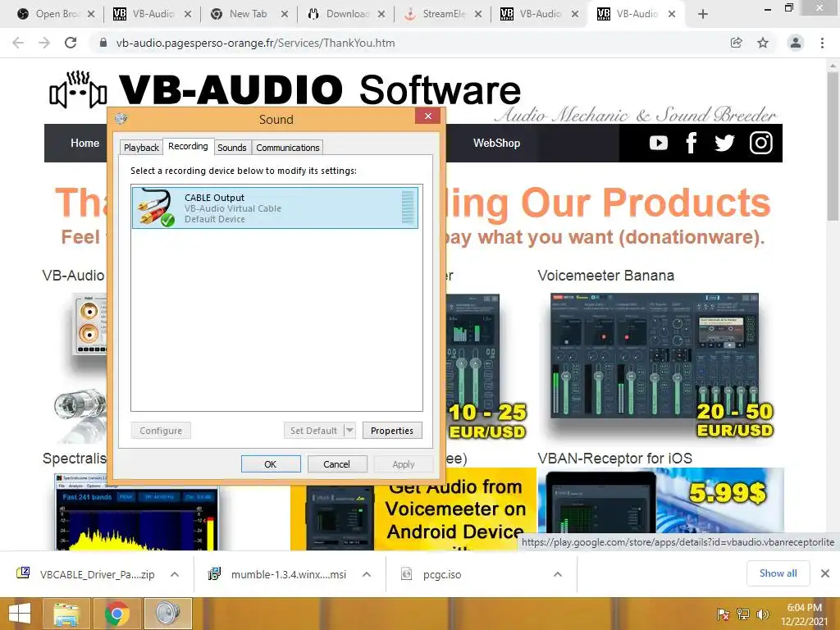Image resolution: width=840 pixels, height=630 pixels.
Task: Click the Configure button
Action: 161,430
